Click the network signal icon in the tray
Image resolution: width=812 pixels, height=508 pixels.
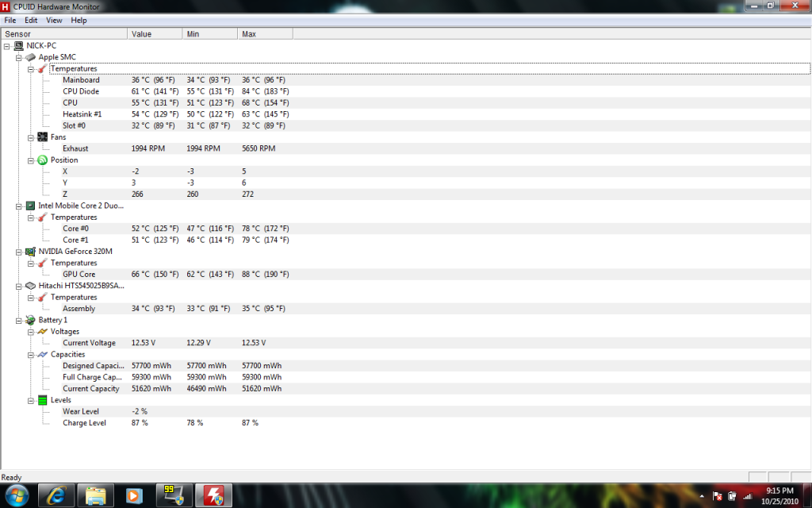tap(747, 496)
